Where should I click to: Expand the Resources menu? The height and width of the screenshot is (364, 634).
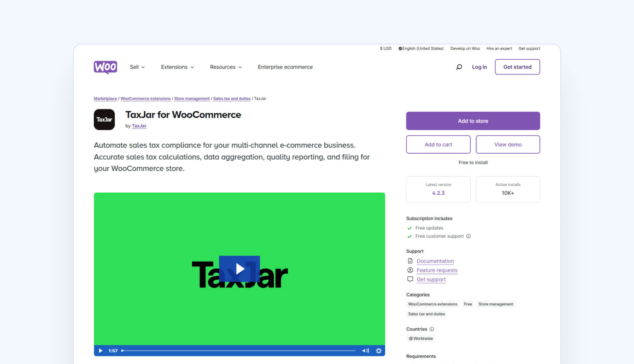point(226,67)
